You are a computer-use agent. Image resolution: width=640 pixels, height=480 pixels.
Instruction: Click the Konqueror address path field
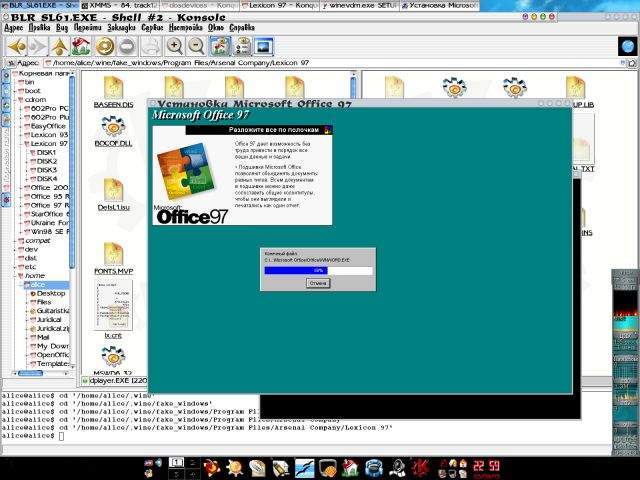pos(331,63)
